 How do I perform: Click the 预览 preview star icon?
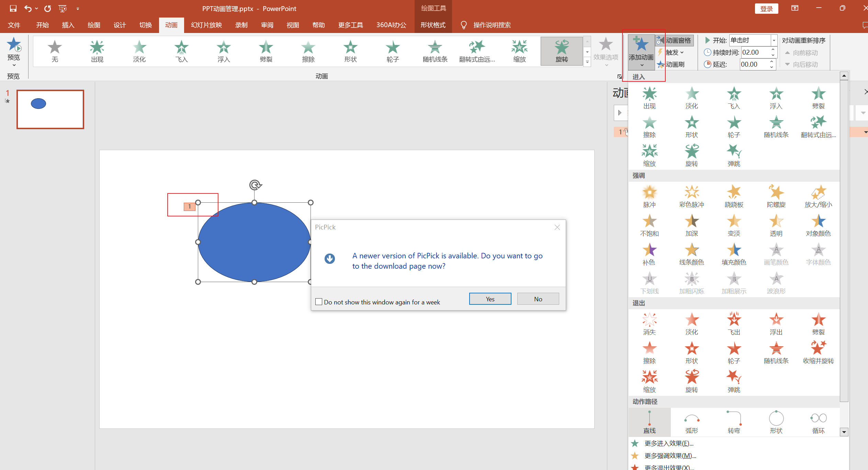(x=14, y=45)
